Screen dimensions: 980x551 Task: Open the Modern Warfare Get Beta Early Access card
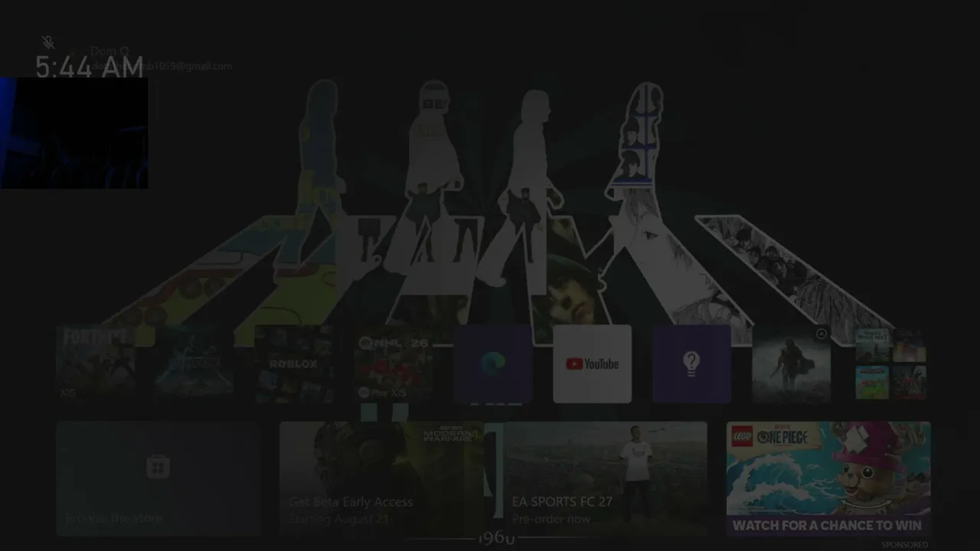381,478
